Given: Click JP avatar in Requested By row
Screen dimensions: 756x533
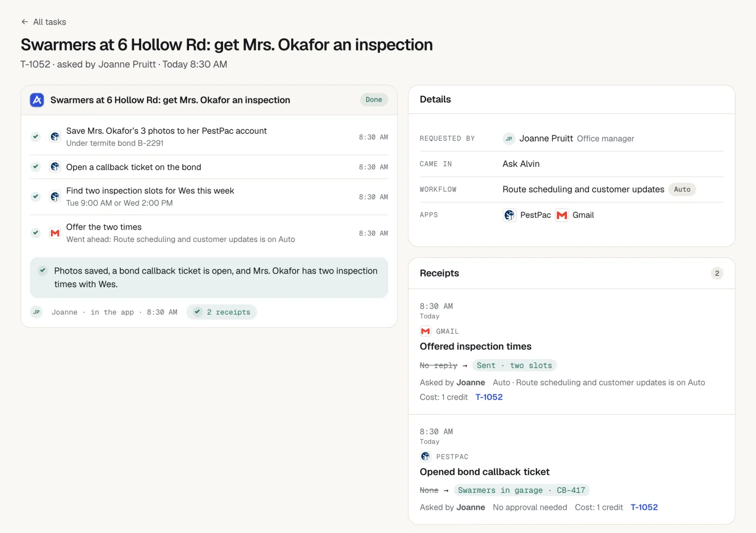Looking at the screenshot, I should coord(509,138).
